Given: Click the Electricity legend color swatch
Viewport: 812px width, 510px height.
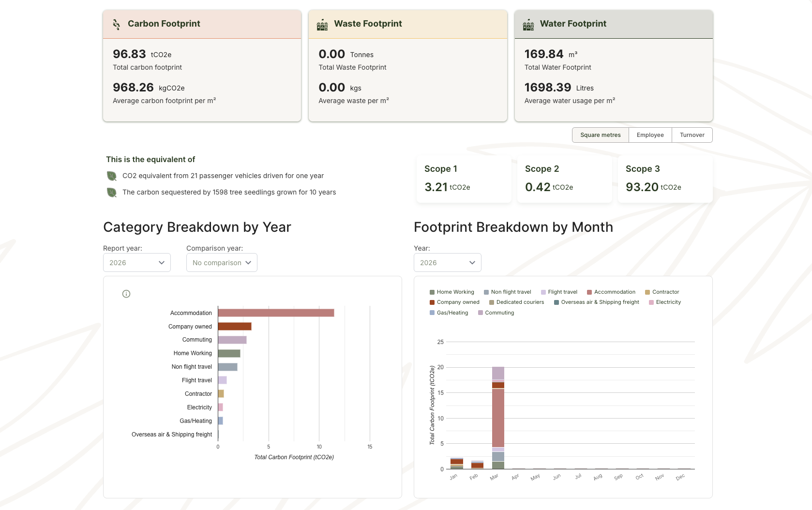Looking at the screenshot, I should (651, 302).
